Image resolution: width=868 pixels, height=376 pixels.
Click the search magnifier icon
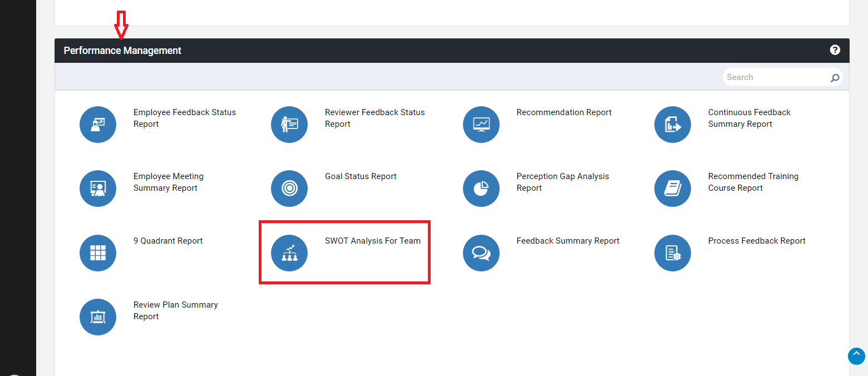[x=835, y=78]
